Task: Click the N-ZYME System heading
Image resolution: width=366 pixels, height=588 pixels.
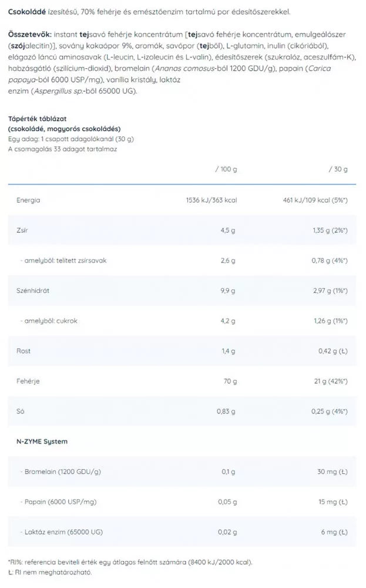Action: [x=42, y=442]
